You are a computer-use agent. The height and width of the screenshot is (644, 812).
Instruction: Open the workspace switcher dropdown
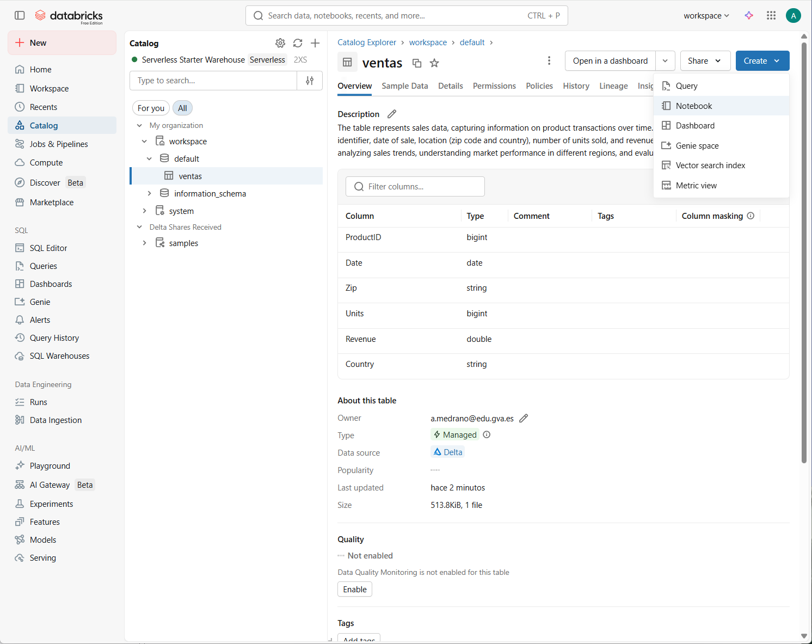pos(706,16)
